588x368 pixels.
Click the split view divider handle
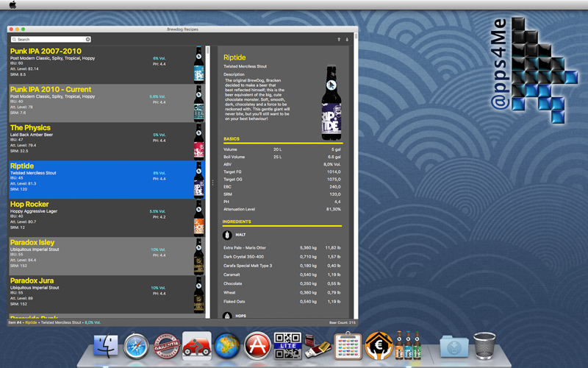point(212,183)
